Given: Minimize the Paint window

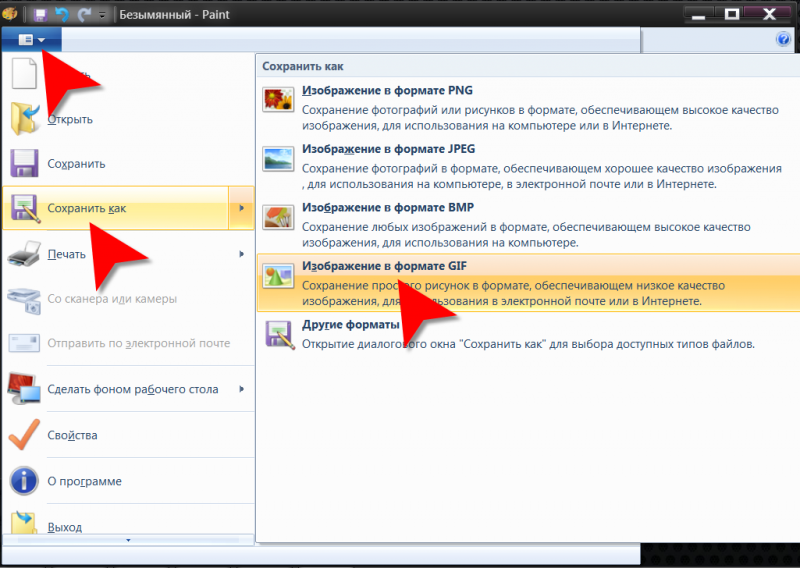Looking at the screenshot, I should [x=698, y=14].
